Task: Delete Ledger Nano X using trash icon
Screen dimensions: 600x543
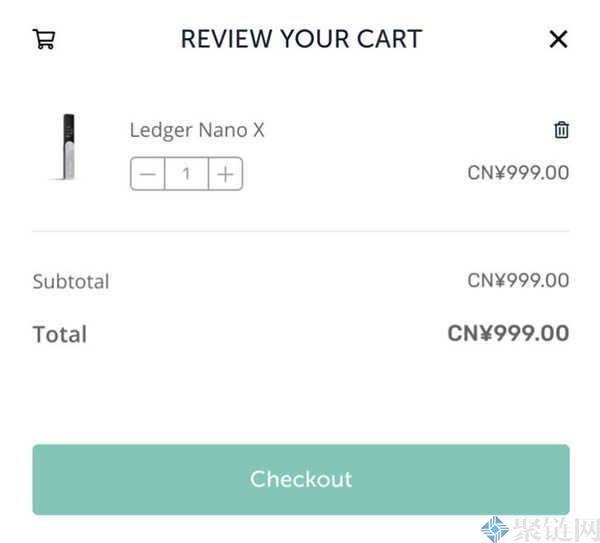Action: [x=562, y=130]
